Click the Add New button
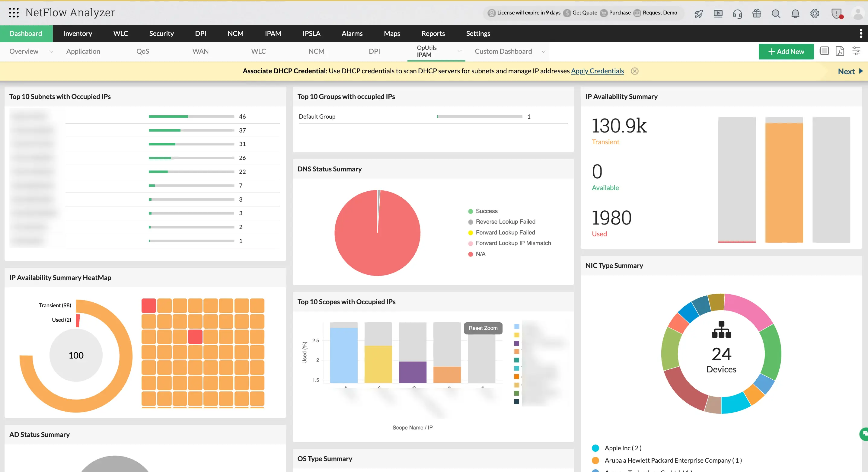This screenshot has height=472, width=868. pyautogui.click(x=786, y=52)
